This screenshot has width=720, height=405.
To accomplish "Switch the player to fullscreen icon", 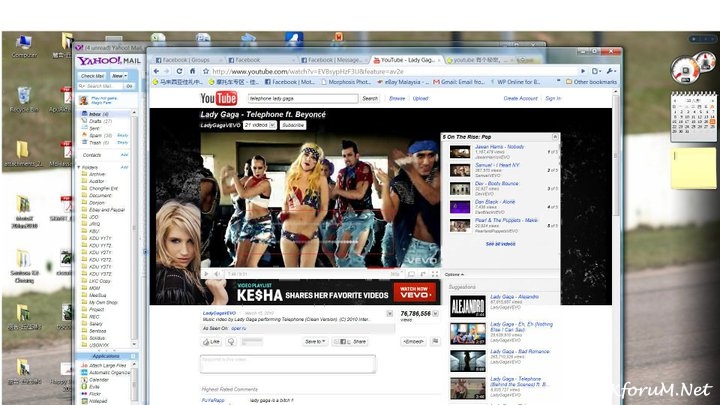I will pyautogui.click(x=434, y=274).
